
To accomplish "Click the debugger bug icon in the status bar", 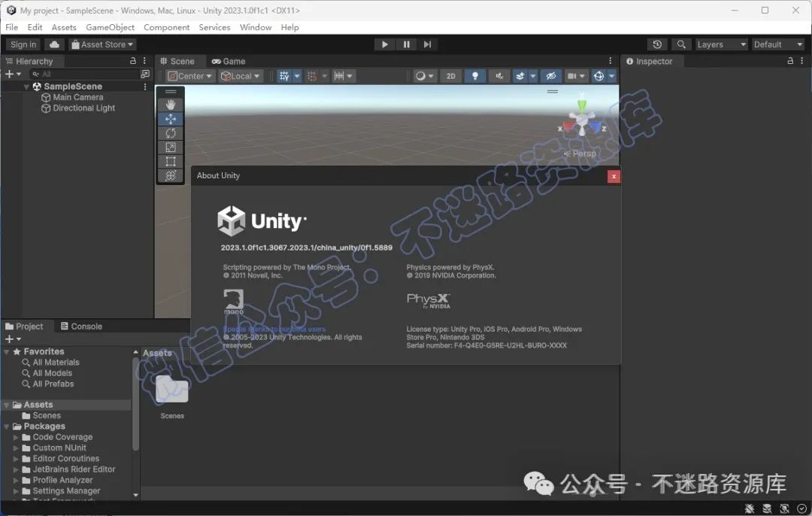I will tap(750, 508).
